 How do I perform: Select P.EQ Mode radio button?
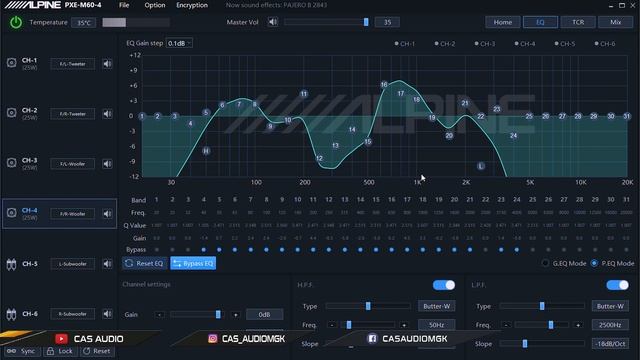pos(594,263)
